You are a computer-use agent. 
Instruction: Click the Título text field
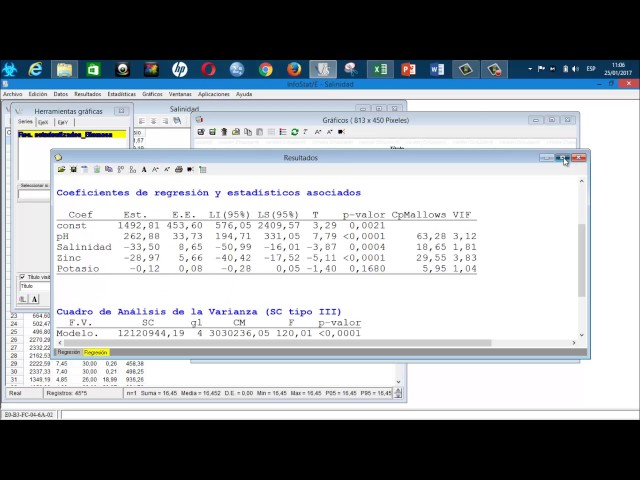pyautogui.click(x=34, y=286)
